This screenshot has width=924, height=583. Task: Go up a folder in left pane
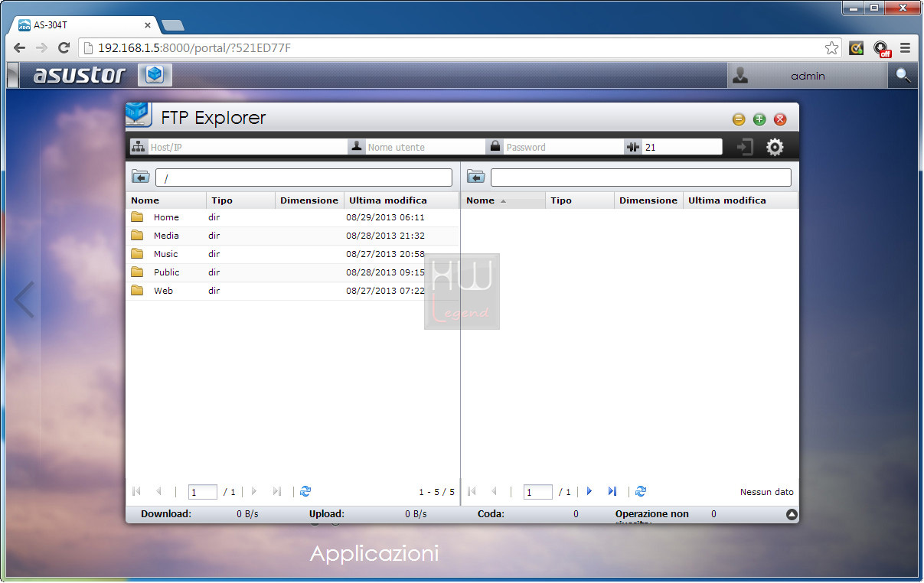coord(140,178)
